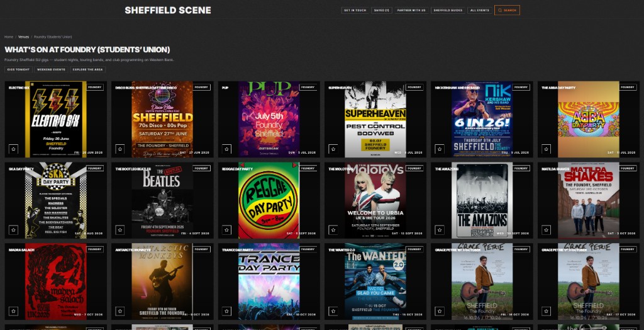
Task: Open the Disco Bliss Sheffield poster
Action: pos(162,119)
